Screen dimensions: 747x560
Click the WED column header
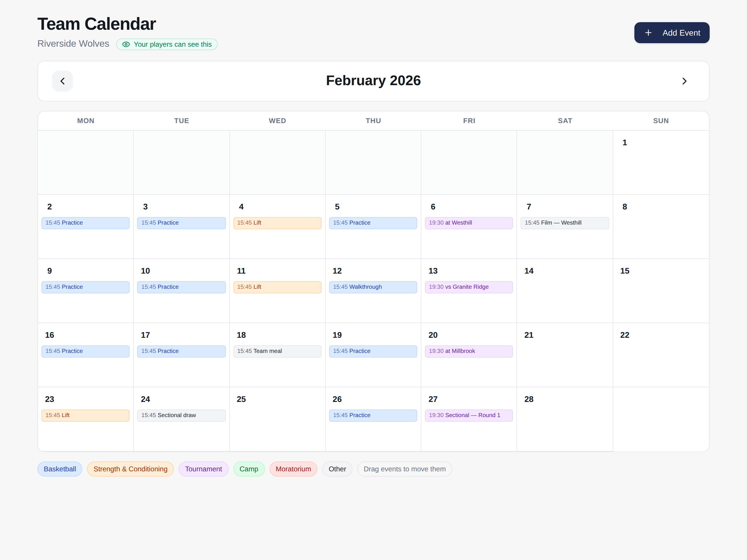[277, 121]
